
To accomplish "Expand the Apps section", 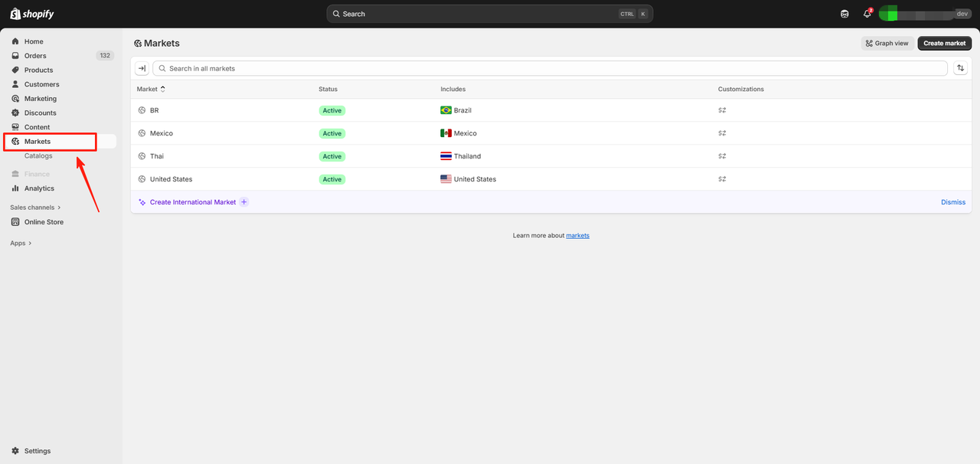I will (21, 243).
